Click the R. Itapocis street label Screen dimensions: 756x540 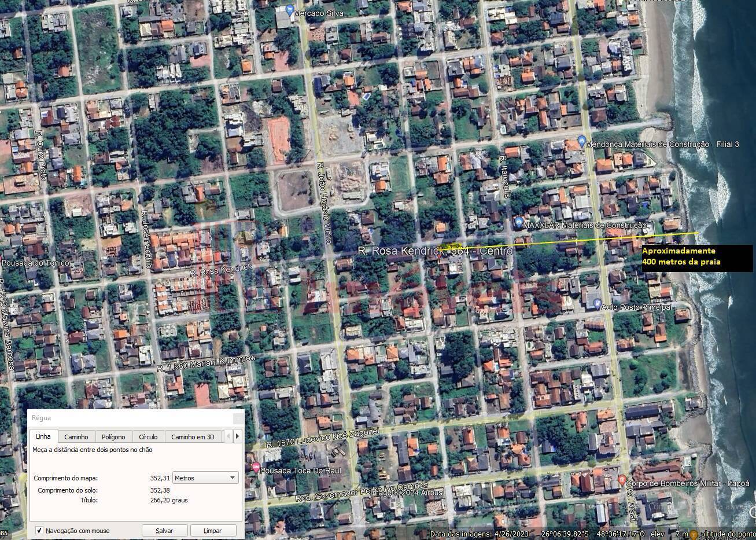point(504,176)
